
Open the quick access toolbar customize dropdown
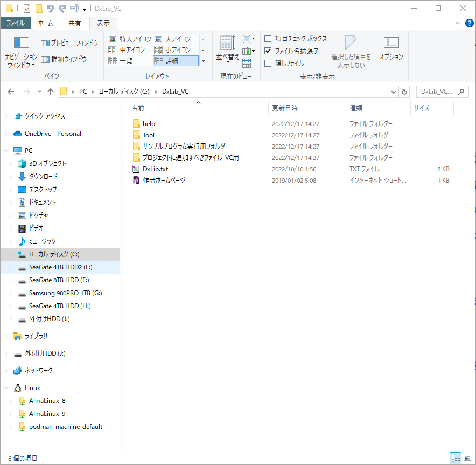84,8
